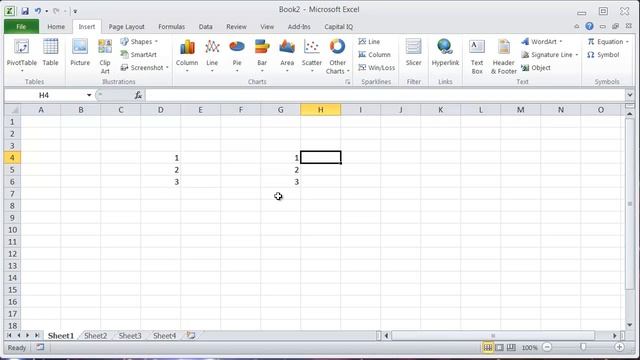Switch to the Home tab
640x360 pixels.
(x=56, y=27)
